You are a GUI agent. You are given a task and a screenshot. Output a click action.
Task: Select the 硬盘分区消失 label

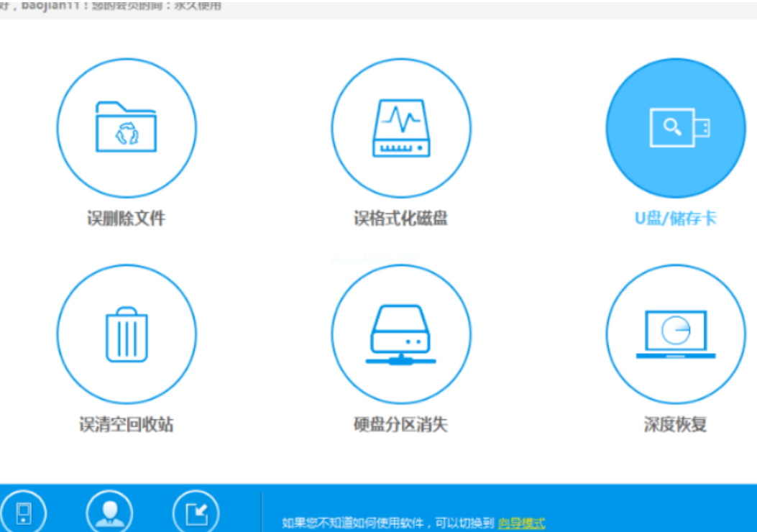click(x=400, y=424)
